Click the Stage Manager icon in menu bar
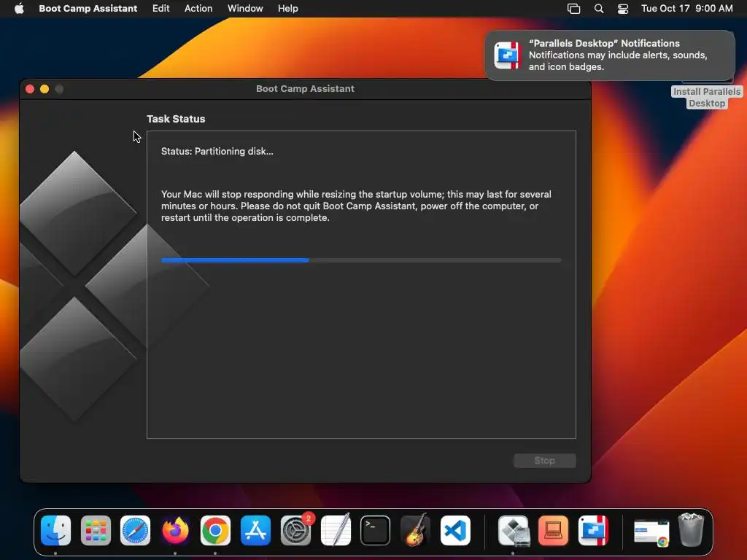The height and width of the screenshot is (560, 747). 573,9
